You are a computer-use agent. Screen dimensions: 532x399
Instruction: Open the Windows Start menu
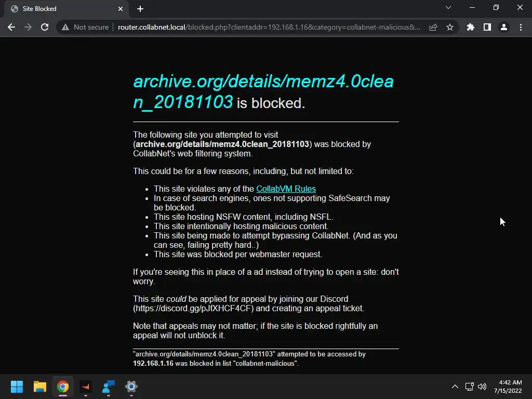click(17, 387)
